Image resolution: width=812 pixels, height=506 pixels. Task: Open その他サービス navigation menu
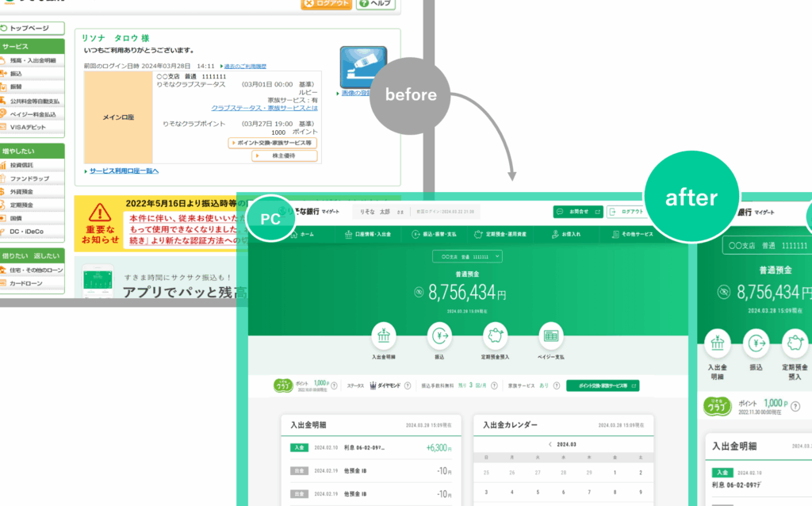[632, 234]
